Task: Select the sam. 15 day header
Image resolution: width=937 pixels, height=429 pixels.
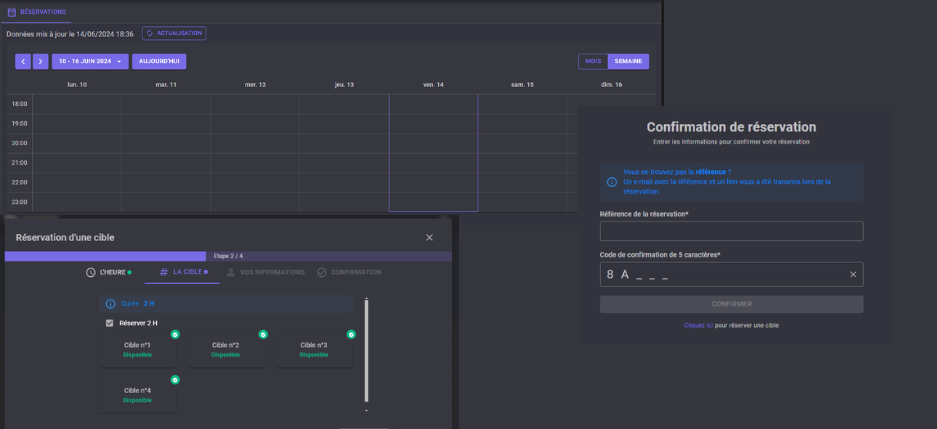Action: (x=522, y=85)
